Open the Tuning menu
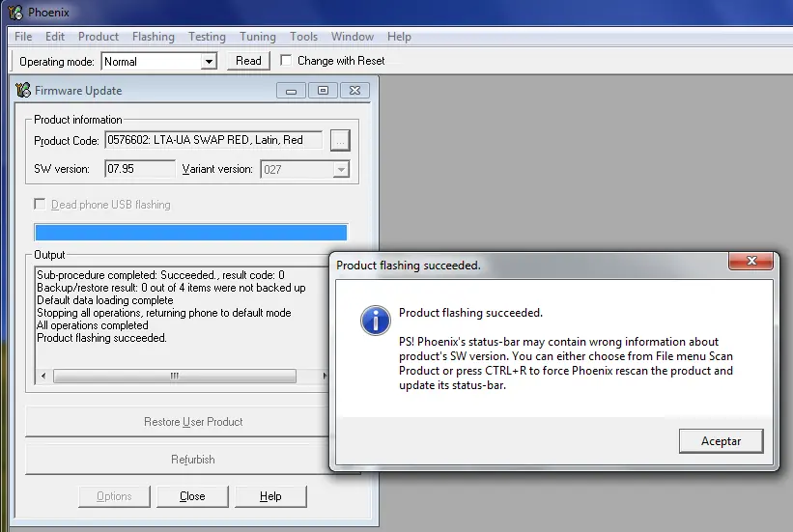Image resolution: width=793 pixels, height=532 pixels. click(x=258, y=37)
